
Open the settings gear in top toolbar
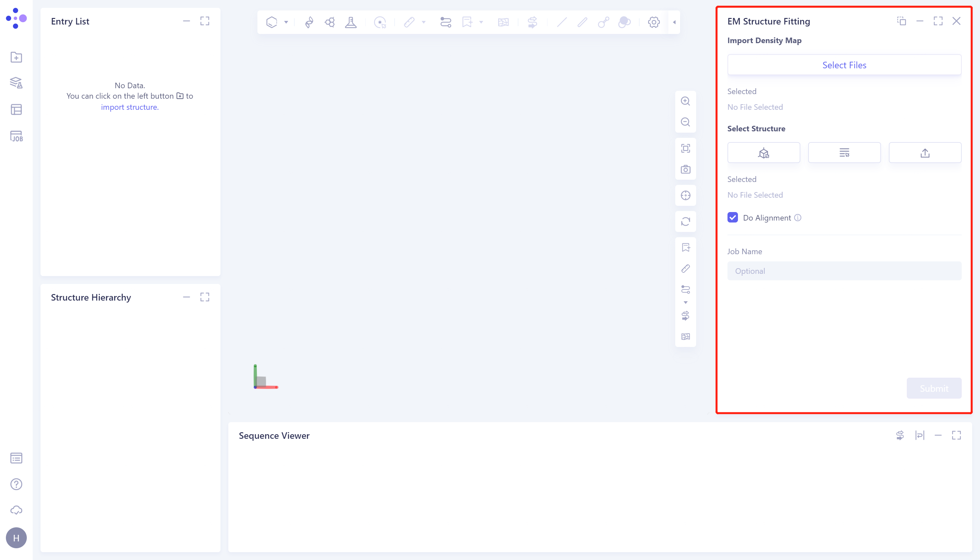coord(654,22)
